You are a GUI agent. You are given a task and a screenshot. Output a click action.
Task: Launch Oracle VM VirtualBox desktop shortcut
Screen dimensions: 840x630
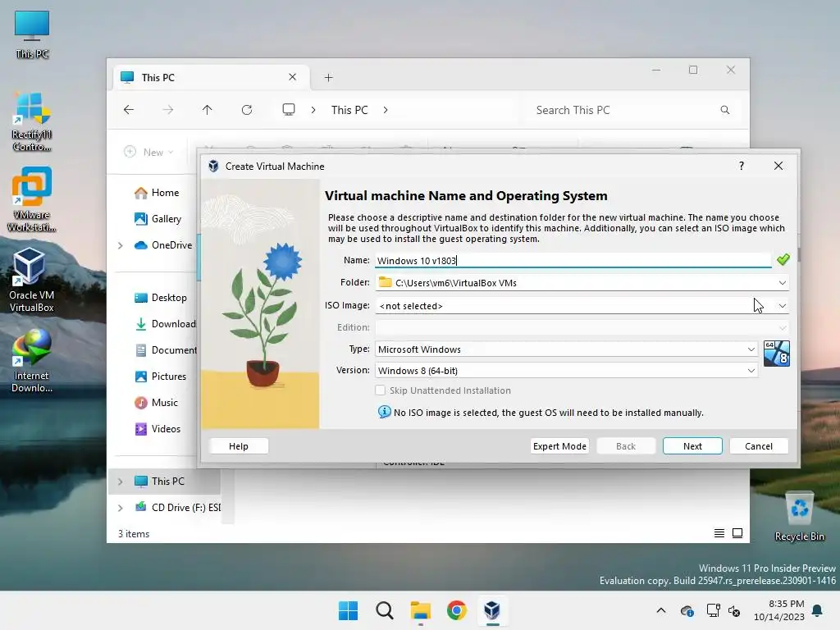point(32,280)
